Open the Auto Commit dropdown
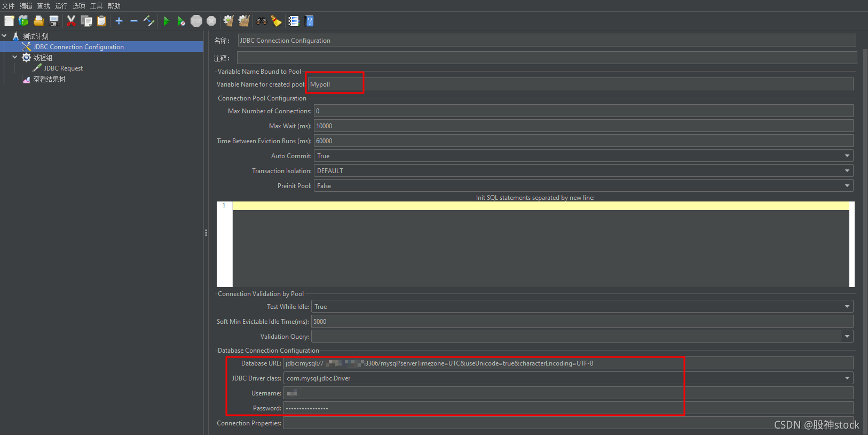Screen dimensions: 868x435 [583, 156]
